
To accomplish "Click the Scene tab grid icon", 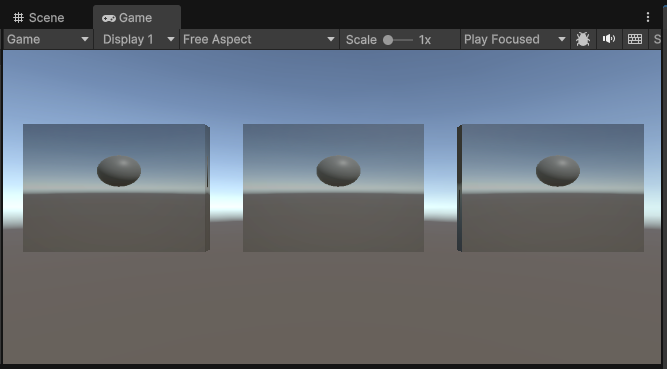I will (x=18, y=17).
